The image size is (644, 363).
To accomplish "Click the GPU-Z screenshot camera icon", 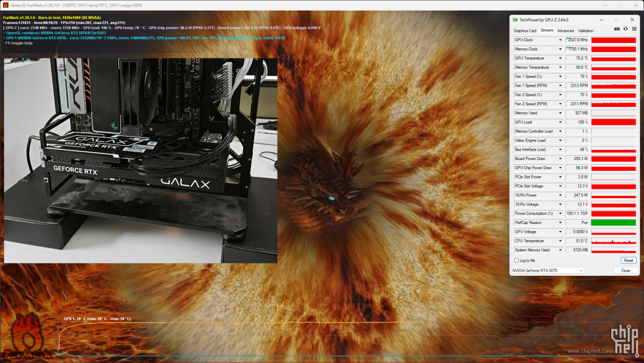I will tap(617, 29).
